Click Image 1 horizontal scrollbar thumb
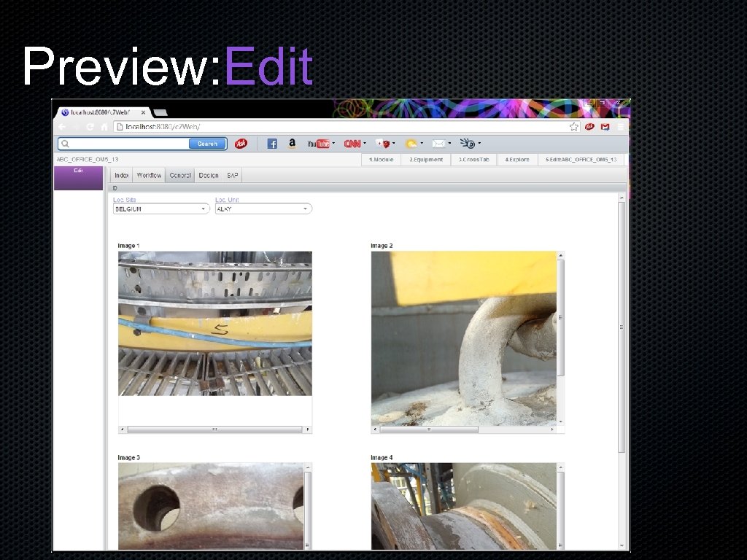Viewport: 747px width, 560px height. click(215, 429)
